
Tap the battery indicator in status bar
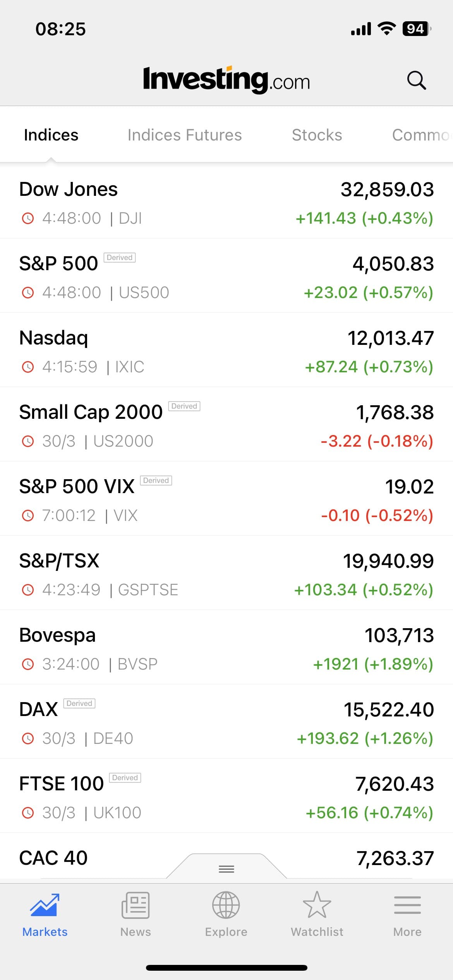click(x=416, y=29)
